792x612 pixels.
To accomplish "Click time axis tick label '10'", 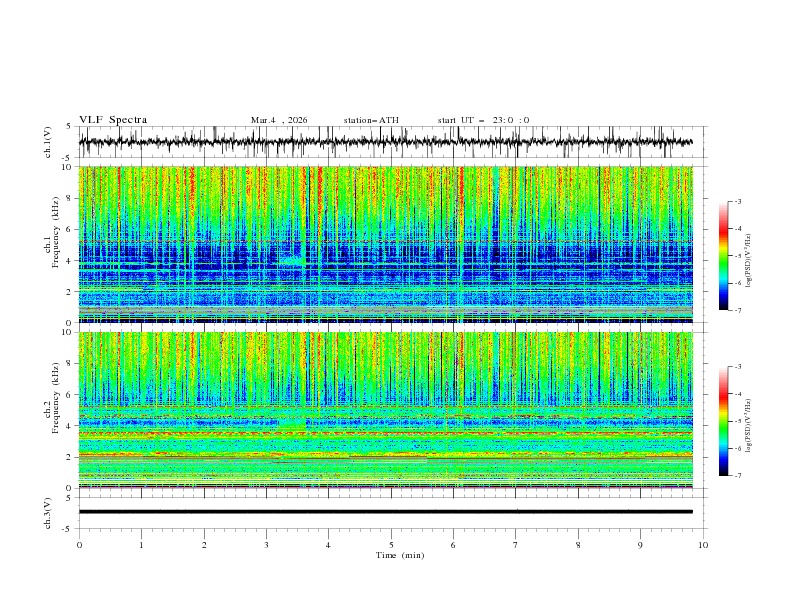I will point(703,545).
